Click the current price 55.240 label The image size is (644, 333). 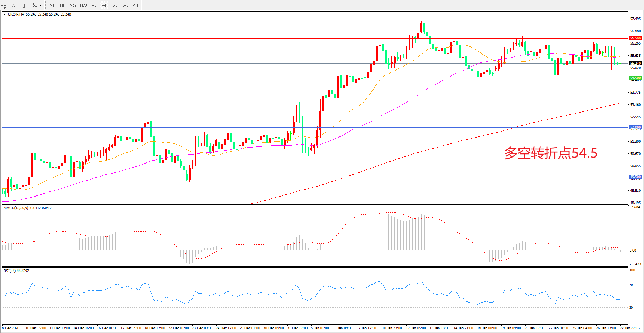tap(635, 63)
